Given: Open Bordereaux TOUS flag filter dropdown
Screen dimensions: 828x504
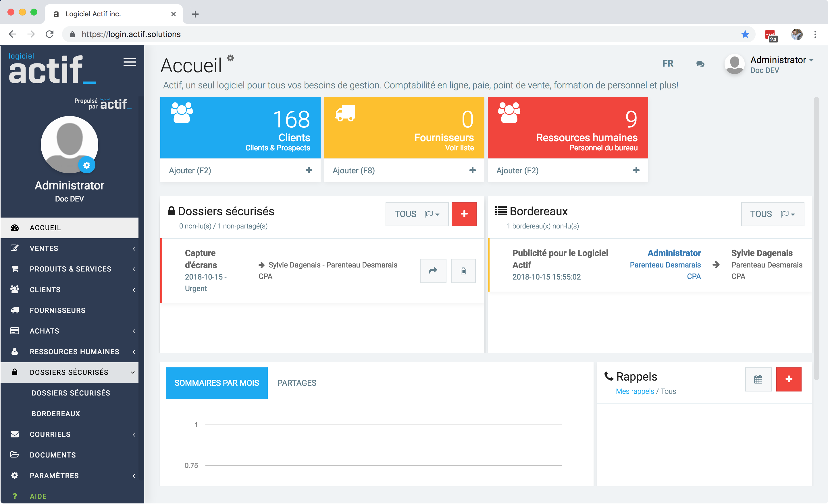Looking at the screenshot, I should pos(772,214).
